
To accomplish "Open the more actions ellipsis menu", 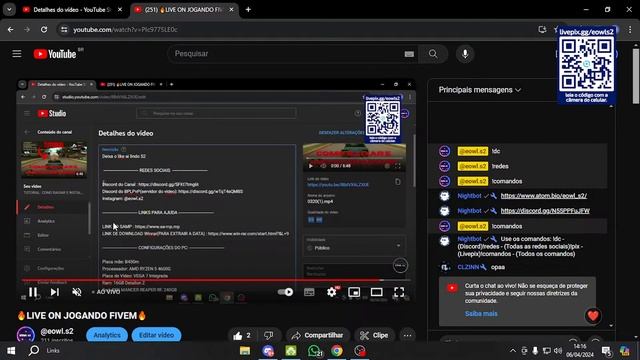I will tap(407, 336).
